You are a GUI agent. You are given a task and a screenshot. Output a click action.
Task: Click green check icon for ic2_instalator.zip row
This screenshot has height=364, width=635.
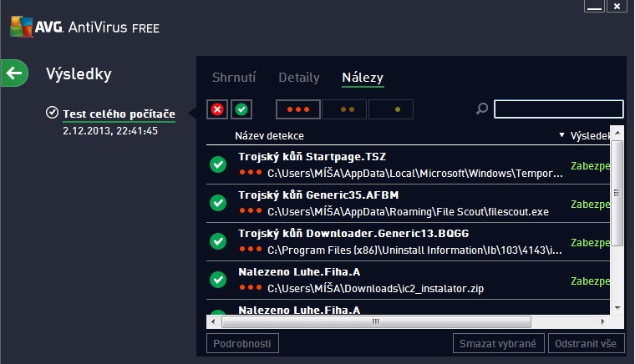(218, 280)
